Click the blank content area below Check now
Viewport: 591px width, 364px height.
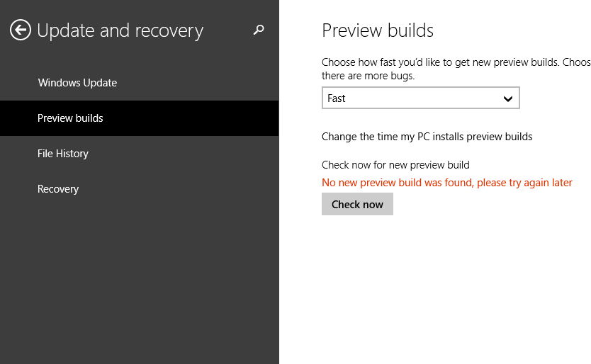tap(435, 290)
